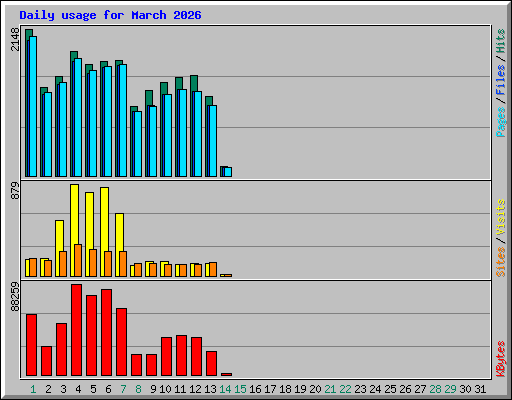Click the day 4 red KBytes bar
This screenshot has height=400, width=512.
pos(77,330)
